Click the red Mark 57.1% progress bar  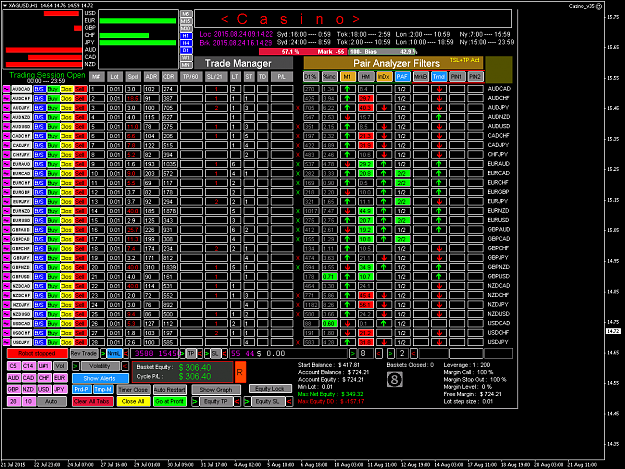(303, 52)
